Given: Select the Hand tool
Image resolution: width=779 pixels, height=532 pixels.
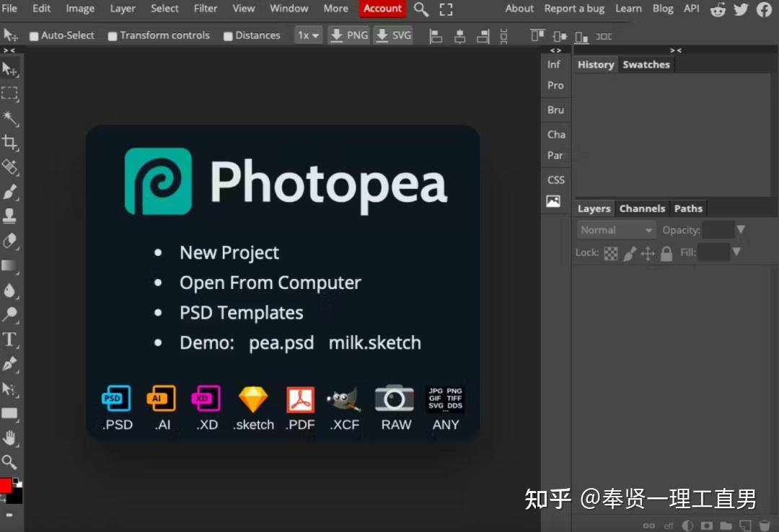Looking at the screenshot, I should [10, 438].
